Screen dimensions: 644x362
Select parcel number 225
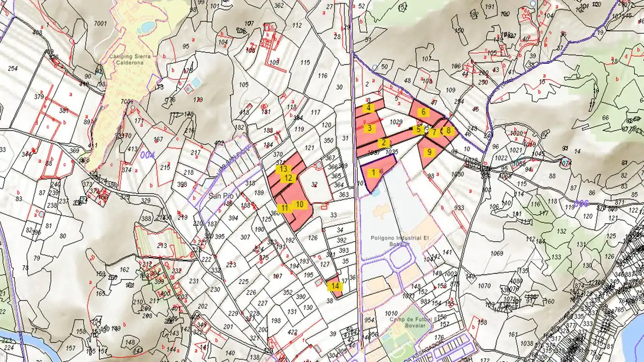244,282
